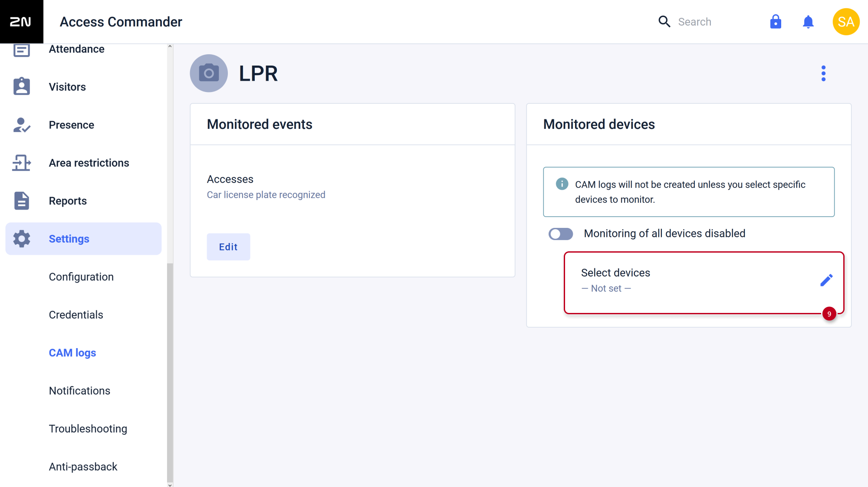Select Settings in the sidebar
The height and width of the screenshot is (487, 868).
[x=83, y=239]
